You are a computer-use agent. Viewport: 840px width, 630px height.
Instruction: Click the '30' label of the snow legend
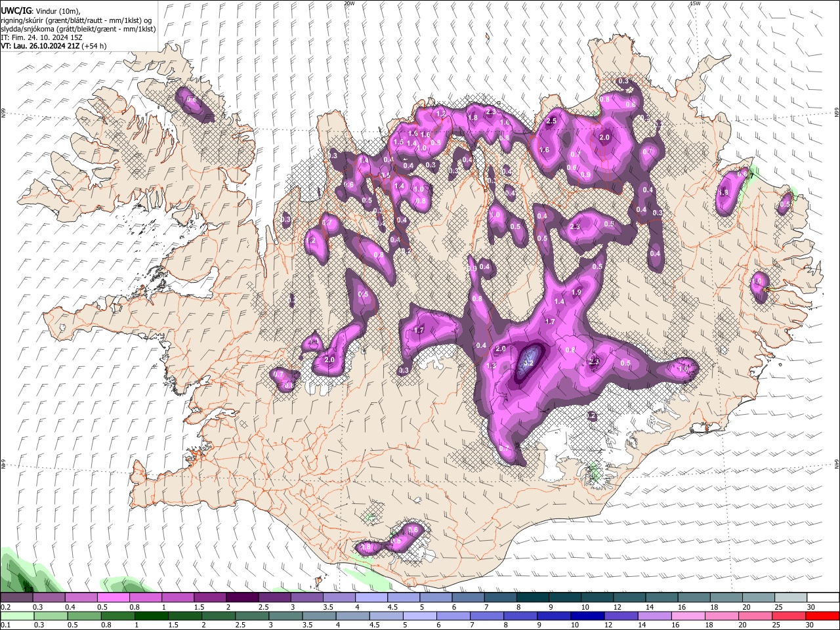coord(810,607)
